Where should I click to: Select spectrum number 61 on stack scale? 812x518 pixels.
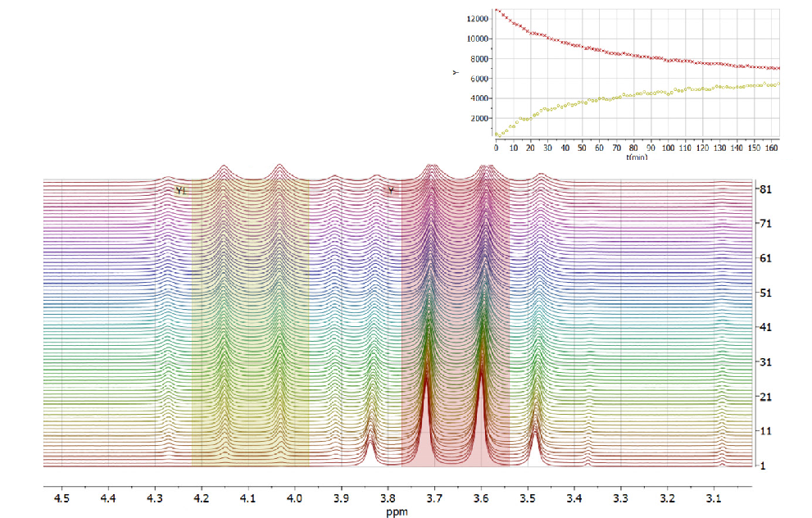tap(765, 258)
